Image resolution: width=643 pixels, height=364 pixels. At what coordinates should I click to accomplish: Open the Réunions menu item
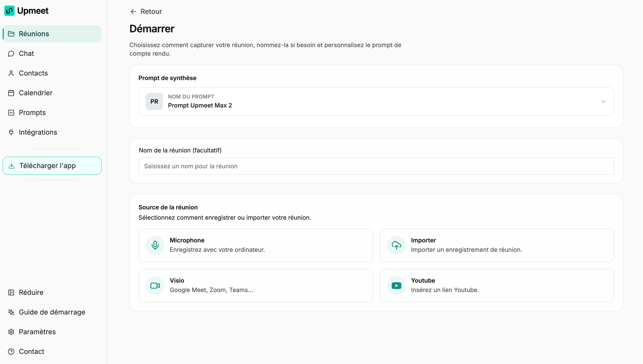[52, 34]
